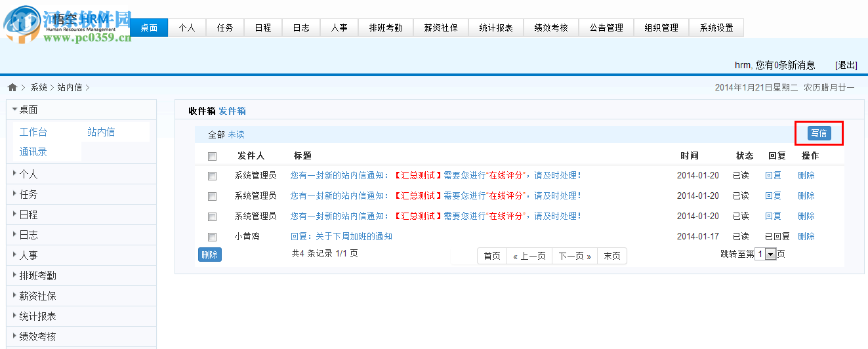
Task: Open 站内信 in the sidebar
Action: (101, 132)
